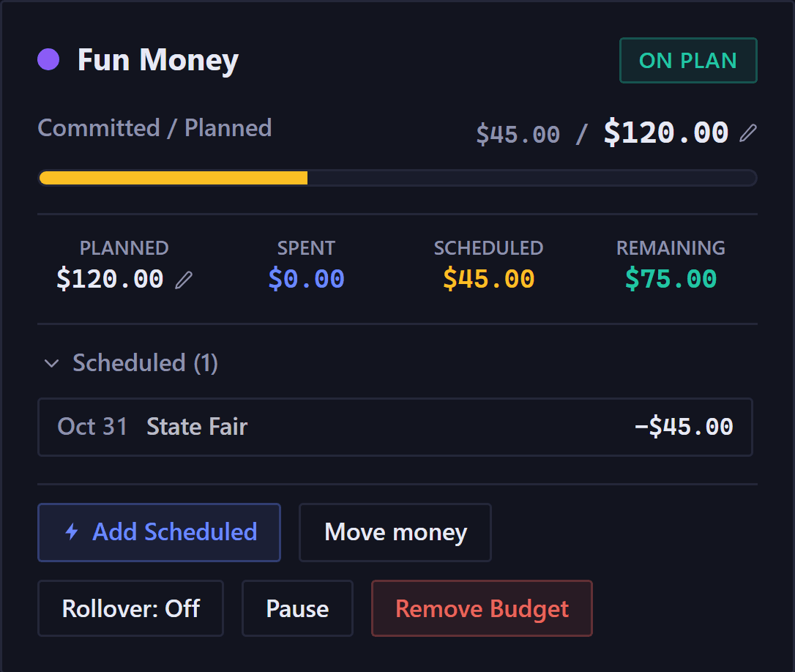Image resolution: width=795 pixels, height=672 pixels.
Task: Click the Oct 31 date
Action: click(x=92, y=427)
